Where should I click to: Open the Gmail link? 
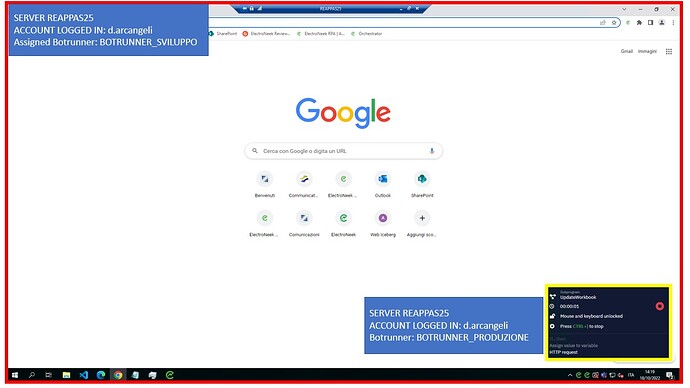point(627,51)
